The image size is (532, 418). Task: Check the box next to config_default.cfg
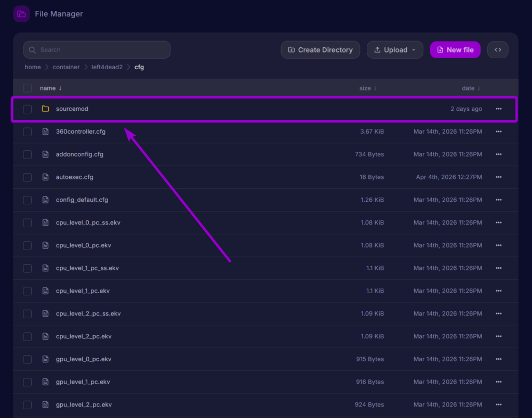(27, 200)
